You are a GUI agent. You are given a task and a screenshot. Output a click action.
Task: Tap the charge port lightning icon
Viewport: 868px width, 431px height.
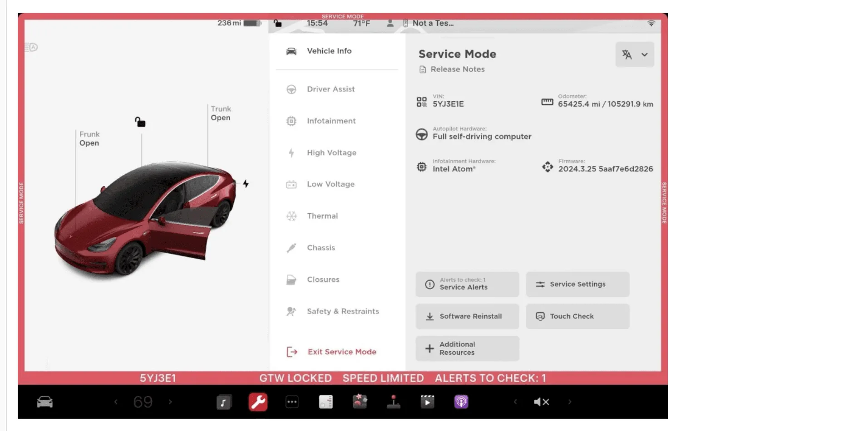click(x=246, y=184)
